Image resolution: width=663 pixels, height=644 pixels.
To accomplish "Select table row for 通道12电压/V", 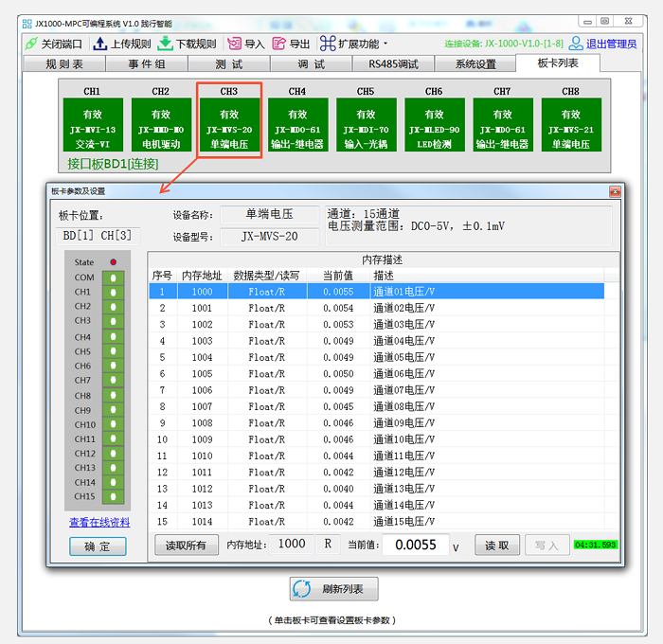I will tap(376, 473).
